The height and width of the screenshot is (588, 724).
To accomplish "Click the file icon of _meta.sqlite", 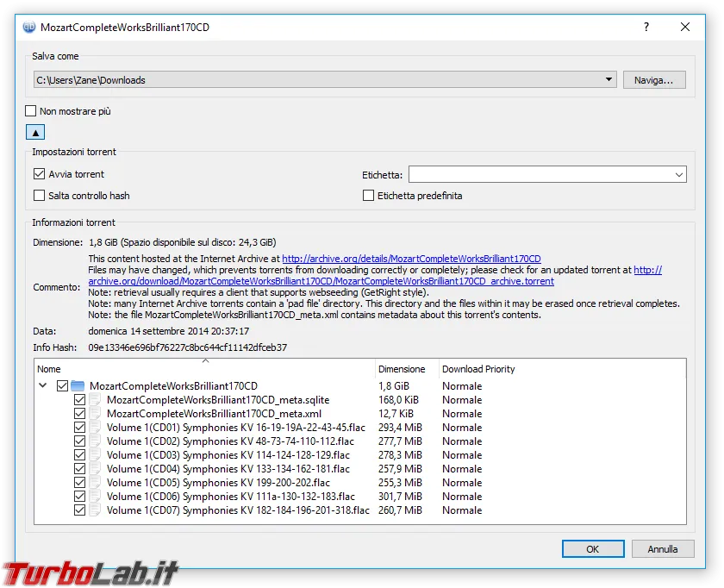I will coord(95,399).
